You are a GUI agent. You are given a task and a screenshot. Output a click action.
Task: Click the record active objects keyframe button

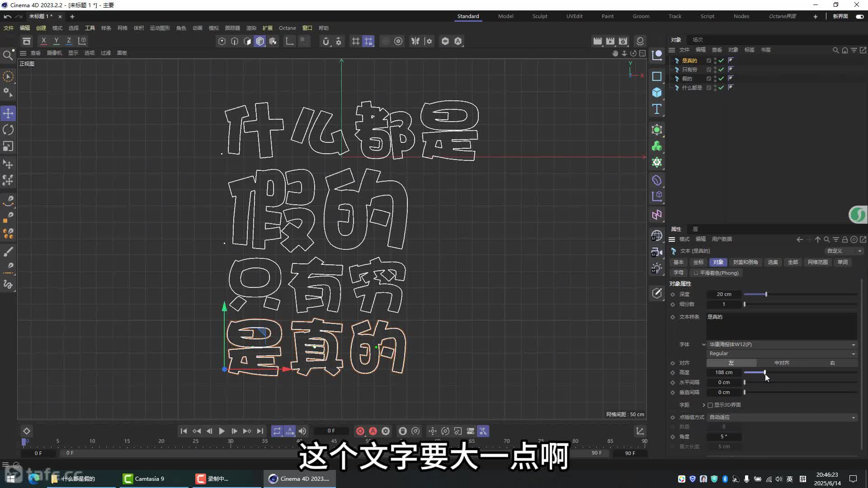(x=360, y=431)
